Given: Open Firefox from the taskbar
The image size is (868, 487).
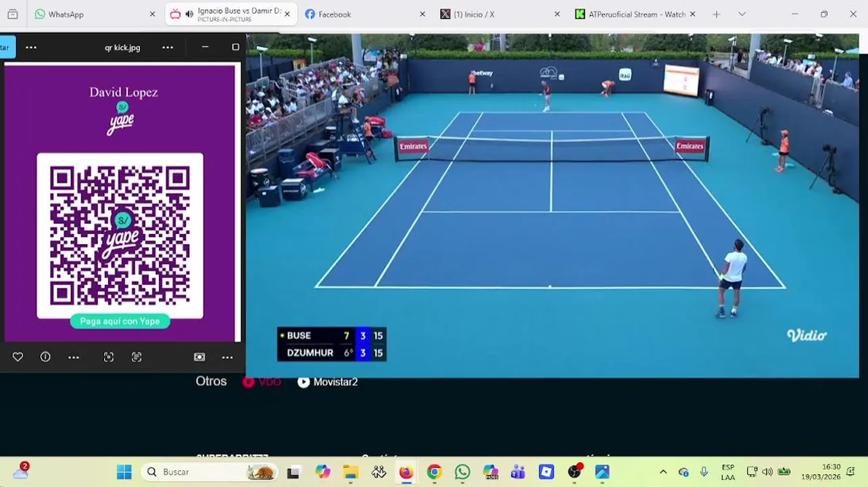Looking at the screenshot, I should click(406, 472).
